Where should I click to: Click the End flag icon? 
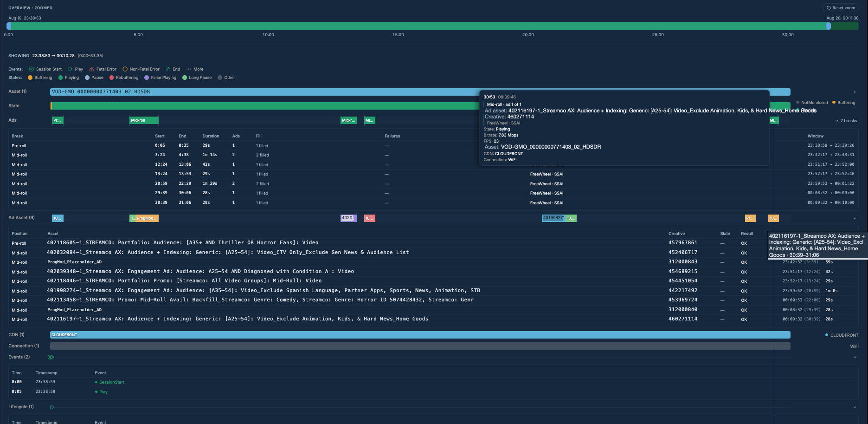[x=168, y=69]
